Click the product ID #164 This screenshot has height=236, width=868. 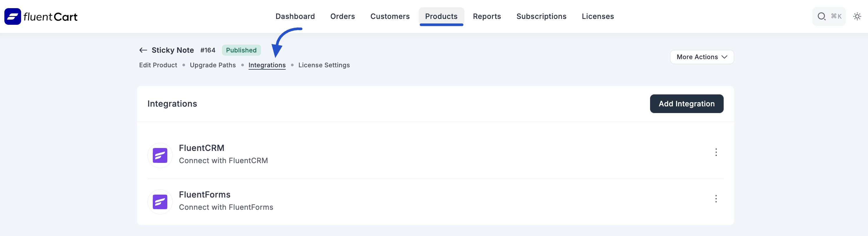pos(207,50)
